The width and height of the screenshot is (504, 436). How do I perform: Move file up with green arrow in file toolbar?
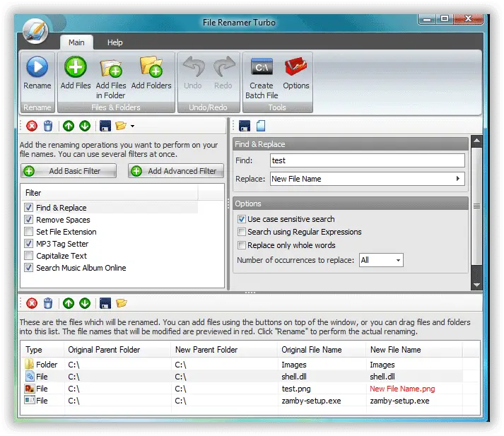tap(69, 303)
